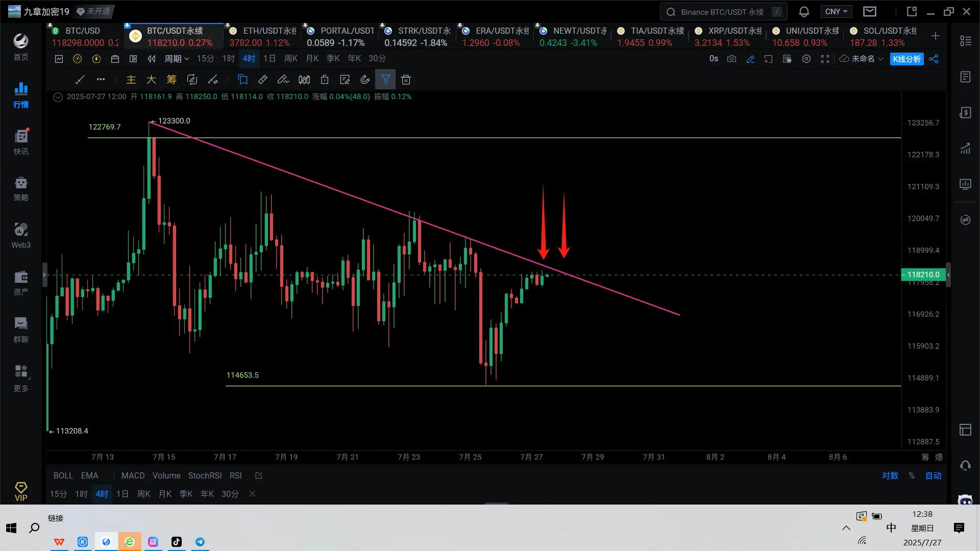Open the 更多 more sidebar icon
The height and width of the screenshot is (551, 980).
pyautogui.click(x=21, y=378)
